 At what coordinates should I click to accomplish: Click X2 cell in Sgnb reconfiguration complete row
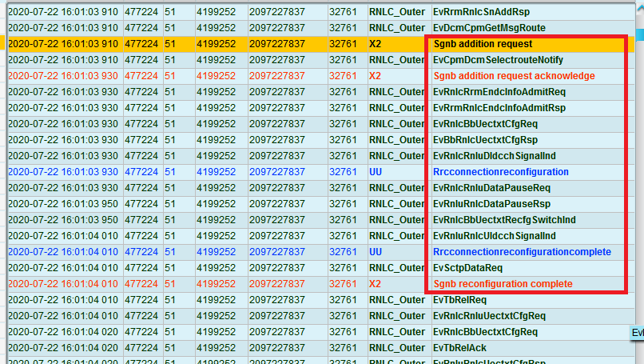click(x=376, y=284)
